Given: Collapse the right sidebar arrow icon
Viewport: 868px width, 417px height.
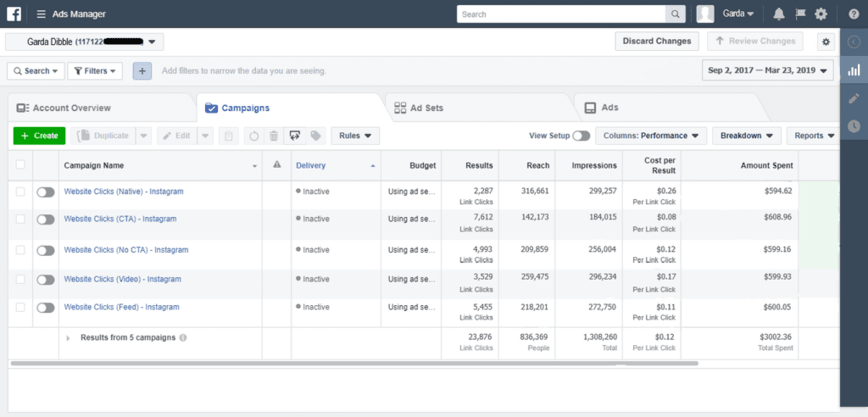Looking at the screenshot, I should [854, 42].
